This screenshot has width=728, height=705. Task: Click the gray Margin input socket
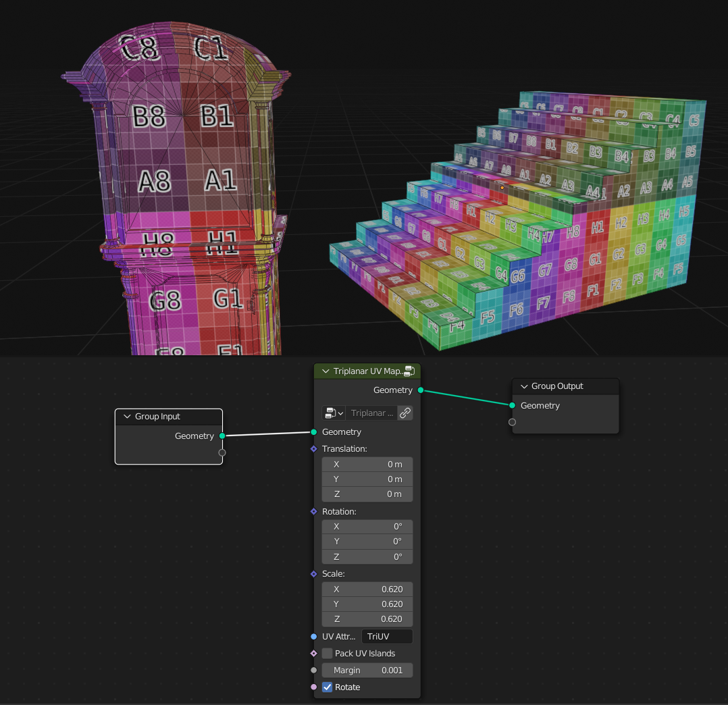(x=313, y=670)
